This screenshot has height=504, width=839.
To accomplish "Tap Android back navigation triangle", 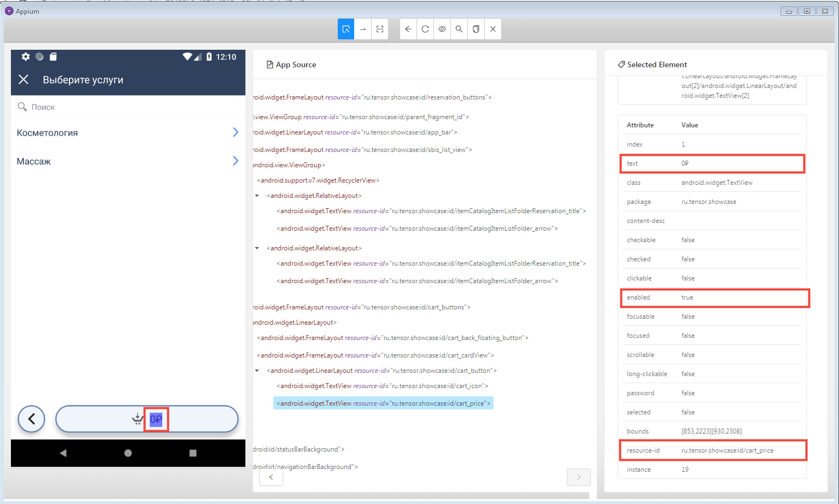I will click(x=63, y=453).
